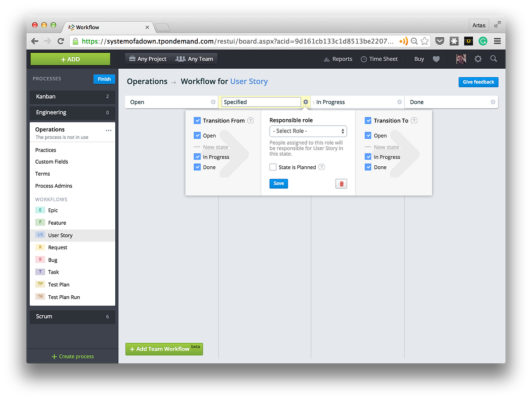This screenshot has height=400, width=532.
Task: Open settings gear for Done state
Action: (x=493, y=102)
